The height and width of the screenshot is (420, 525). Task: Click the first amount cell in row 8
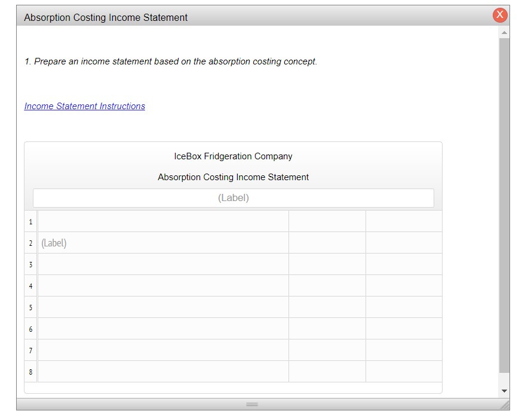click(327, 371)
